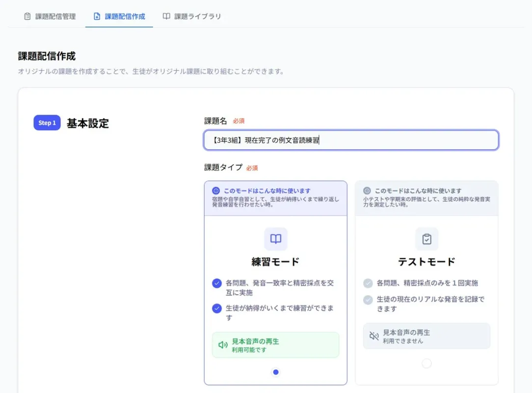The height and width of the screenshot is (393, 532).
Task: Click the book icon on 課題ライブラリ tab
Action: tap(166, 16)
